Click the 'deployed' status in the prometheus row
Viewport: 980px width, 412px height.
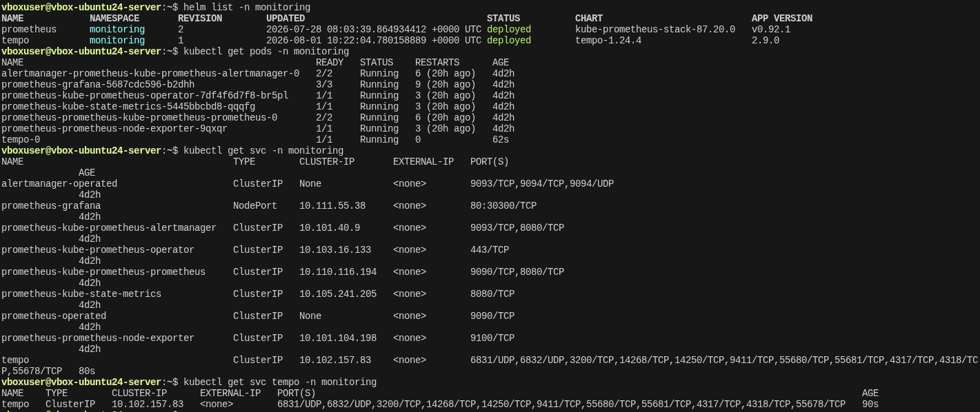point(509,30)
